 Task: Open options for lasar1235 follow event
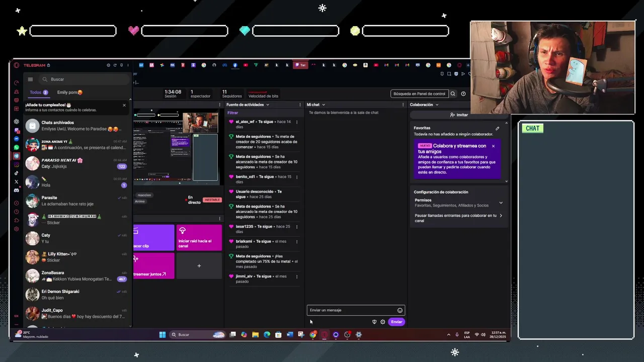(x=296, y=227)
